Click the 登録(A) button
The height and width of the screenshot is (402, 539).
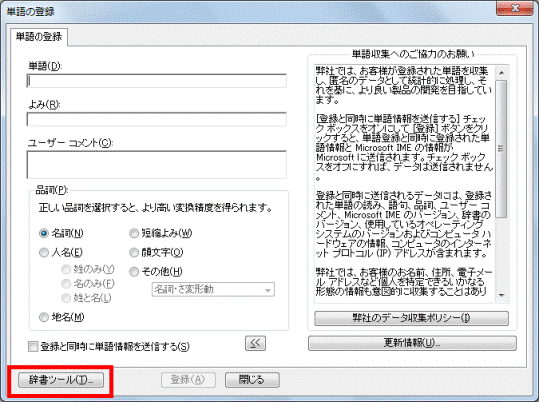(x=188, y=380)
